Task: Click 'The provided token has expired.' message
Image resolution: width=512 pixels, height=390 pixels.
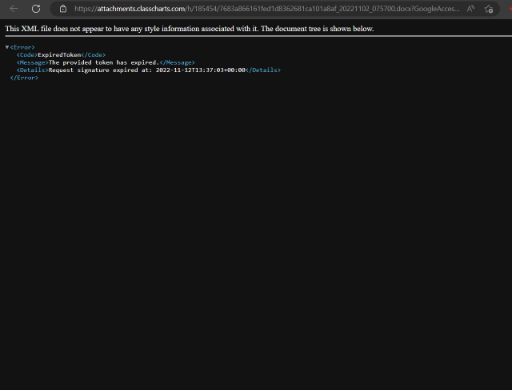Action: 104,63
